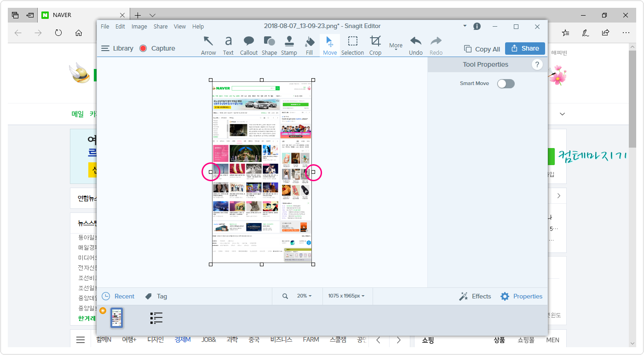This screenshot has width=644, height=355.
Task: Go to Edge home page
Action: coord(79,33)
